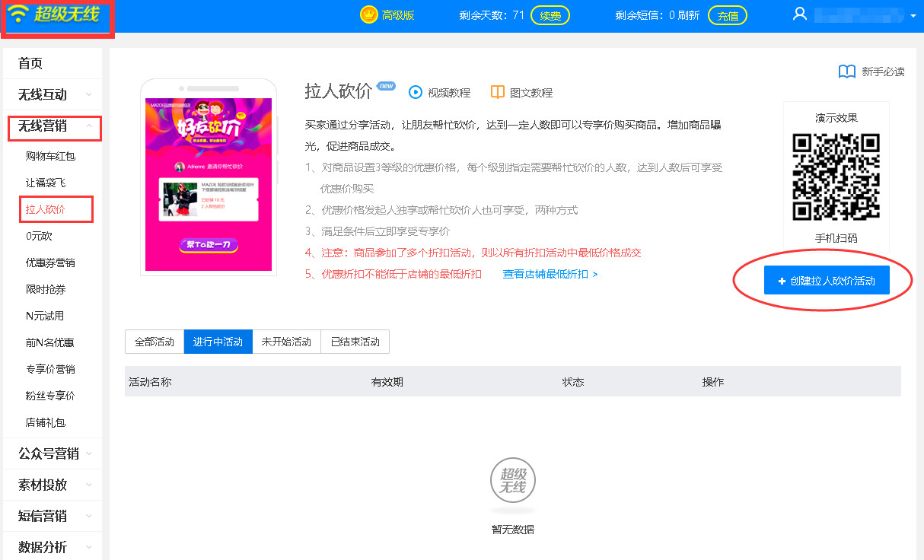Viewport: 924px width, 560px height.
Task: Open 专享价营销 in sidebar
Action: point(50,369)
